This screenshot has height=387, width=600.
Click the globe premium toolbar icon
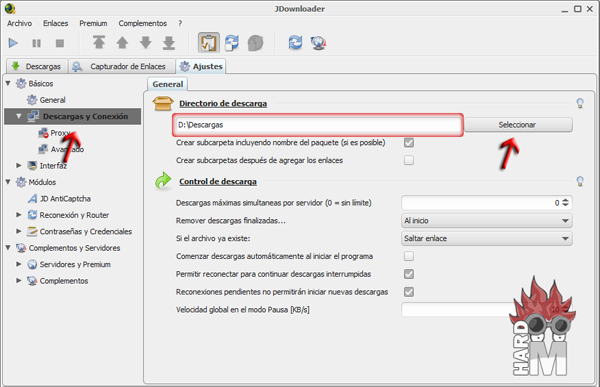318,43
